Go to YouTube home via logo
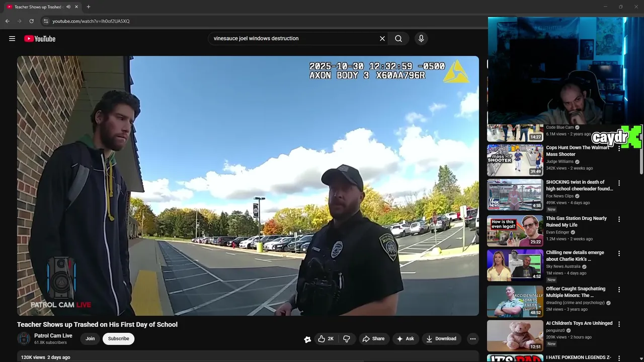Image resolution: width=644 pixels, height=362 pixels. [x=40, y=39]
